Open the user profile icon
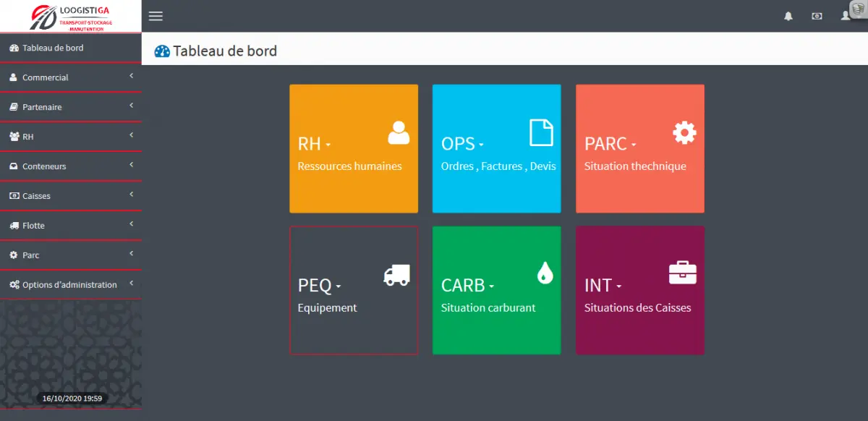868x421 pixels. pyautogui.click(x=845, y=16)
